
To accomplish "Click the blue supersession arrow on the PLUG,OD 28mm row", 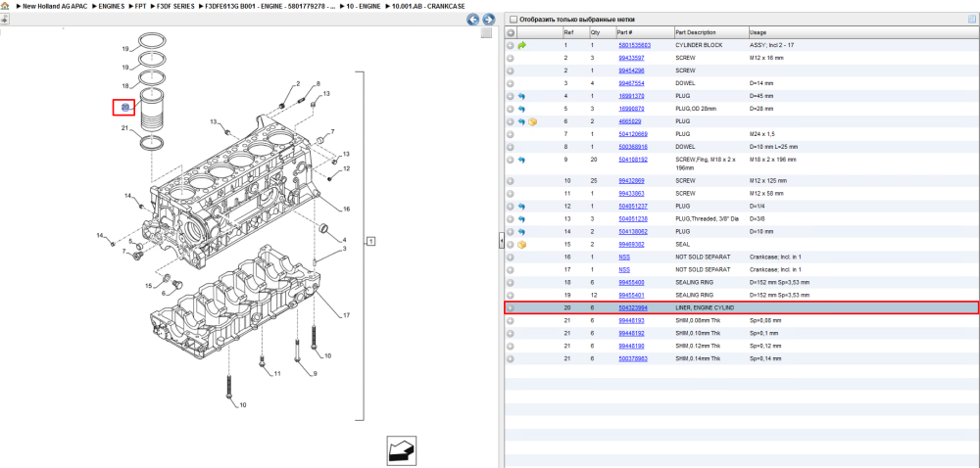I will 522,109.
